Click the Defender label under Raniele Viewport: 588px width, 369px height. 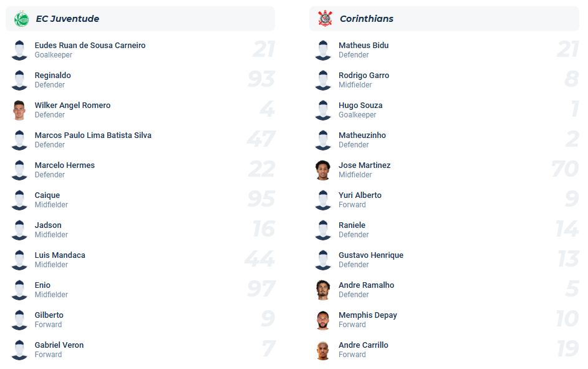click(x=354, y=234)
